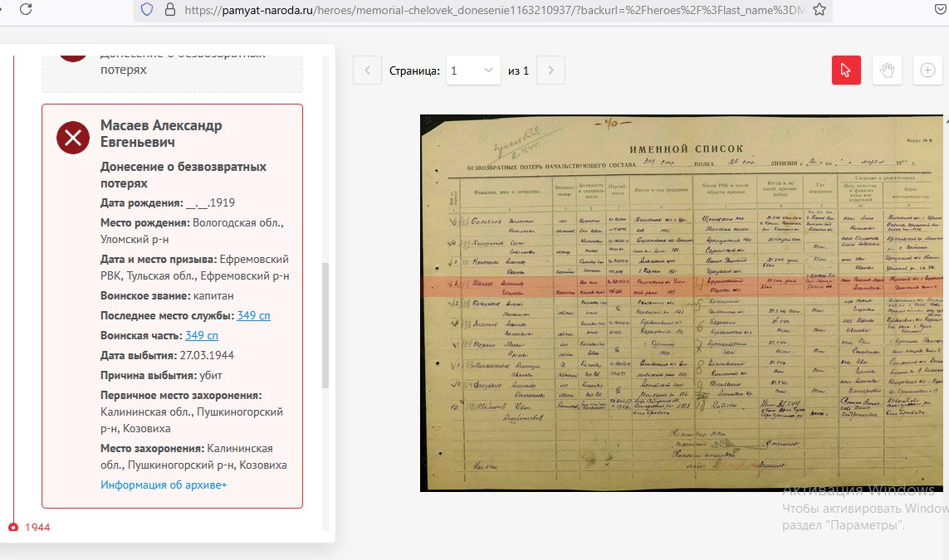Viewport: 949px width, 560px height.
Task: Click the из 1 page count text
Action: pos(519,71)
